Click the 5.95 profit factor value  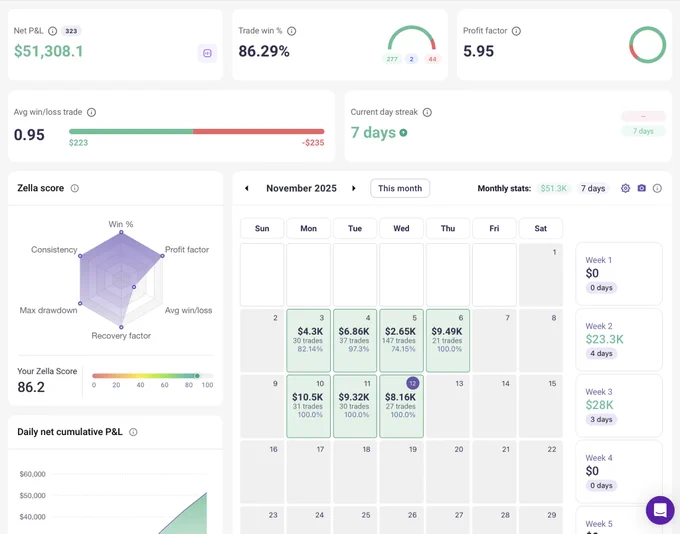pyautogui.click(x=478, y=51)
